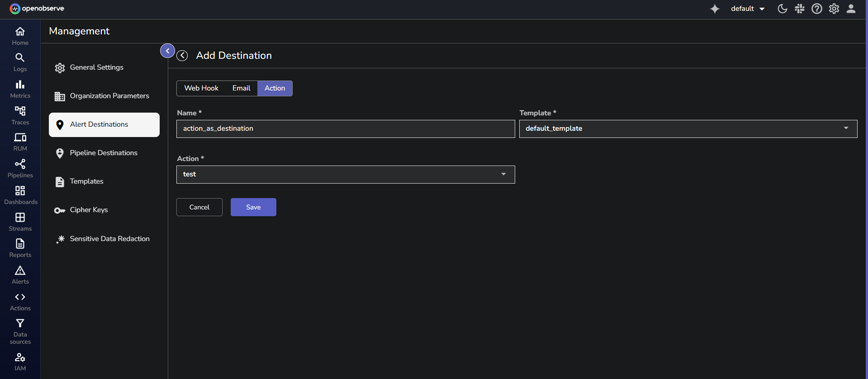868x379 pixels.
Task: Select the Email destination tab
Action: click(241, 88)
